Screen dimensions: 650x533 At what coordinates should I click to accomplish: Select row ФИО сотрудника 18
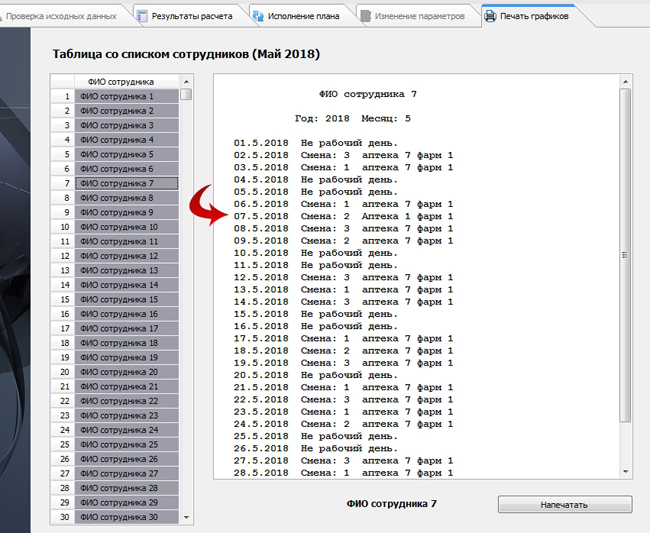pos(126,343)
